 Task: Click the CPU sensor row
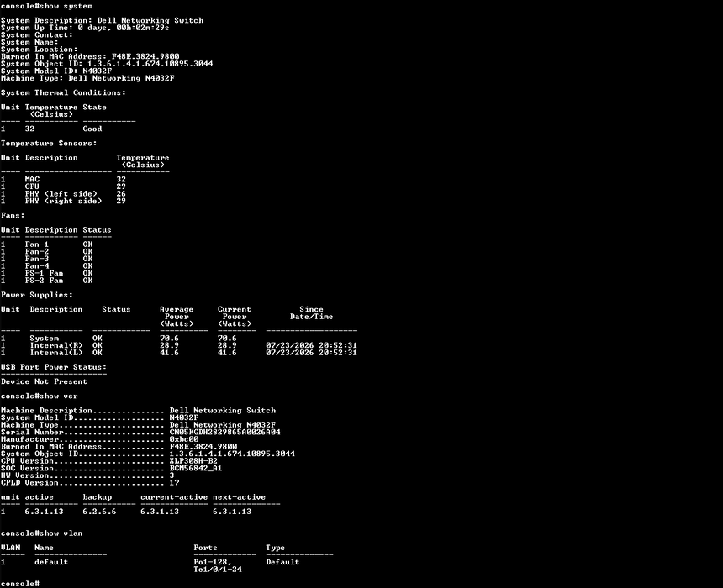63,186
